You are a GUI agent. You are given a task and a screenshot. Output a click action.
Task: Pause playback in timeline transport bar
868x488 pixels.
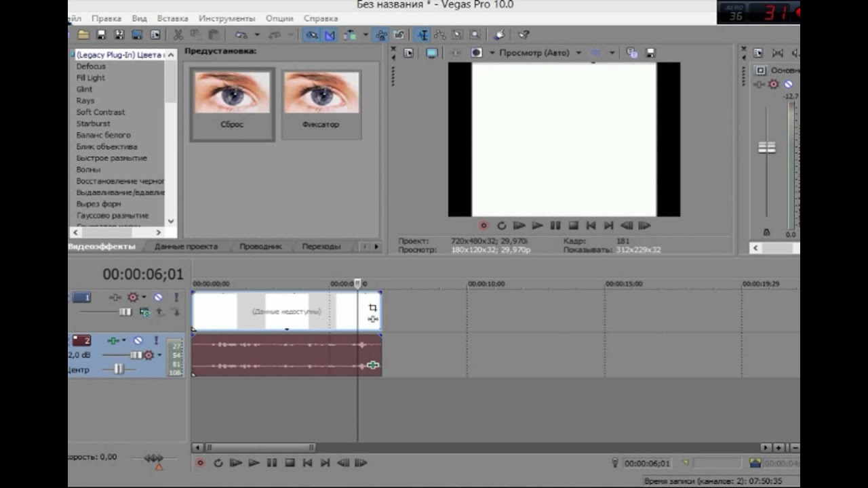(271, 463)
